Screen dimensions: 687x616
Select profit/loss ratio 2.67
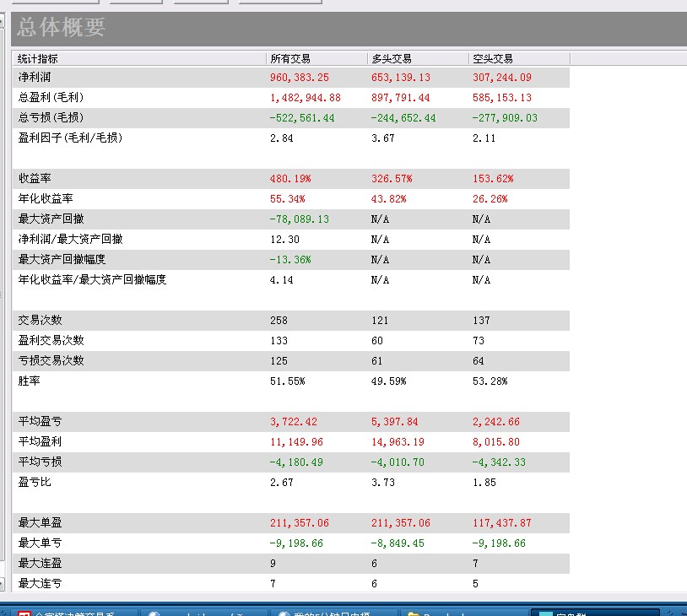281,483
